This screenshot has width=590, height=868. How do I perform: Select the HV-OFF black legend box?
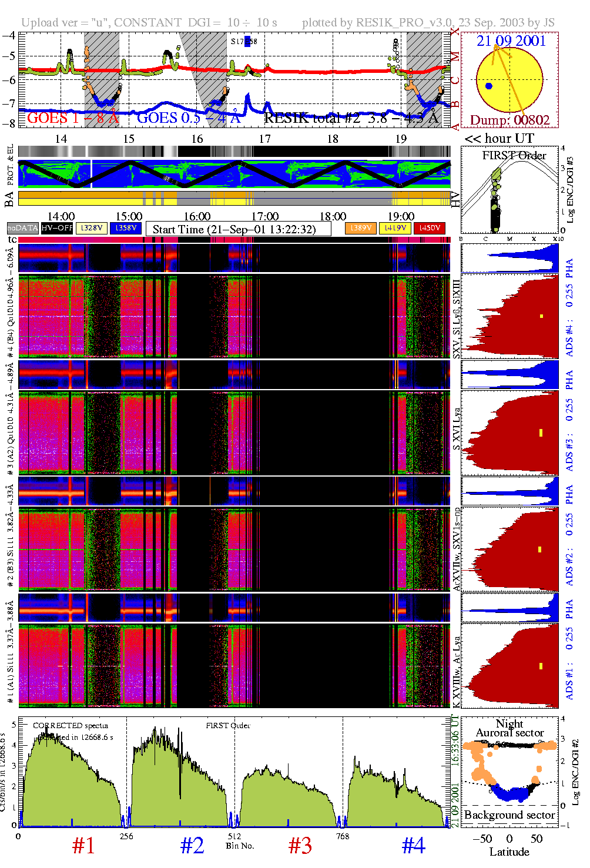pos(57,228)
